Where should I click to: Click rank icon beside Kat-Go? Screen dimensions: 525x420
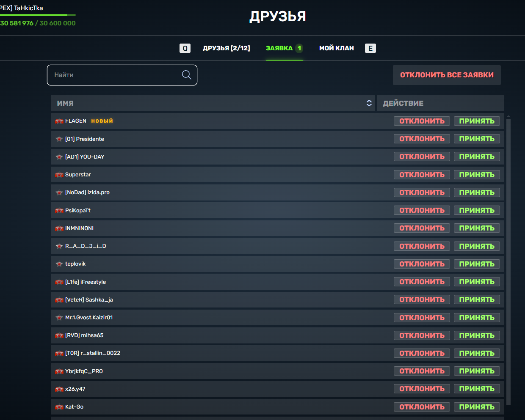tap(59, 407)
